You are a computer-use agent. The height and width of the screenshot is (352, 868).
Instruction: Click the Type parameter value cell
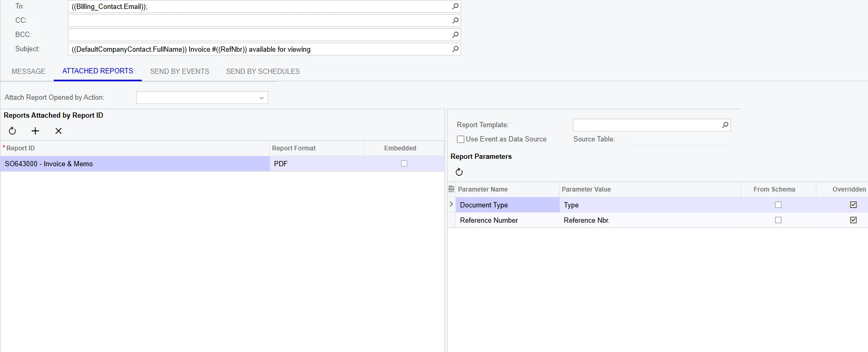click(x=650, y=205)
